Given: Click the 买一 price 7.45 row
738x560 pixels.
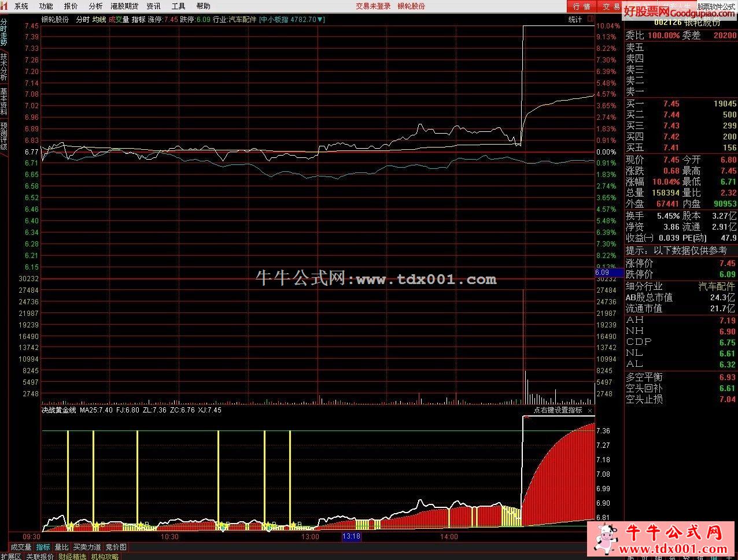Looking at the screenshot, I should [x=681, y=104].
